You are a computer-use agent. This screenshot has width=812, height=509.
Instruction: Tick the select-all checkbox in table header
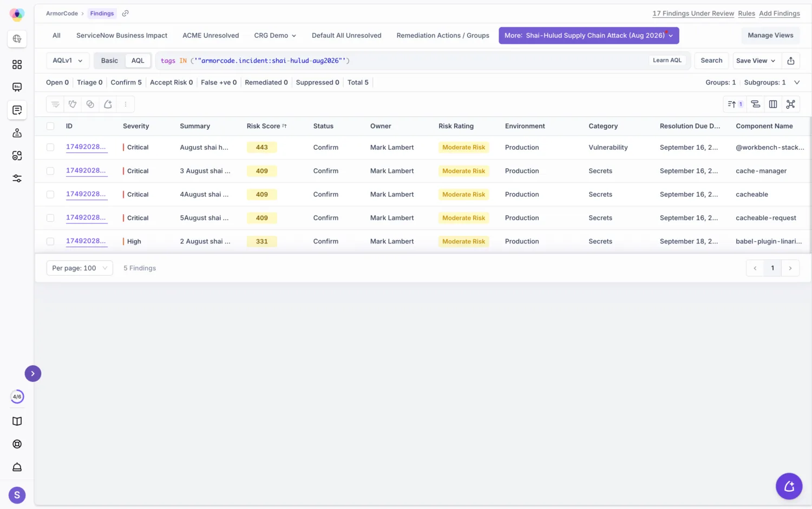[x=50, y=126]
